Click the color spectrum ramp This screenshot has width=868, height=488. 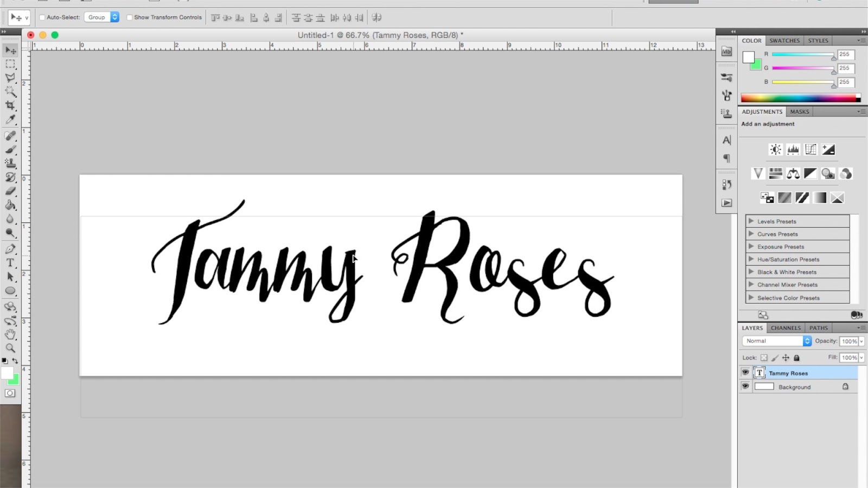801,98
